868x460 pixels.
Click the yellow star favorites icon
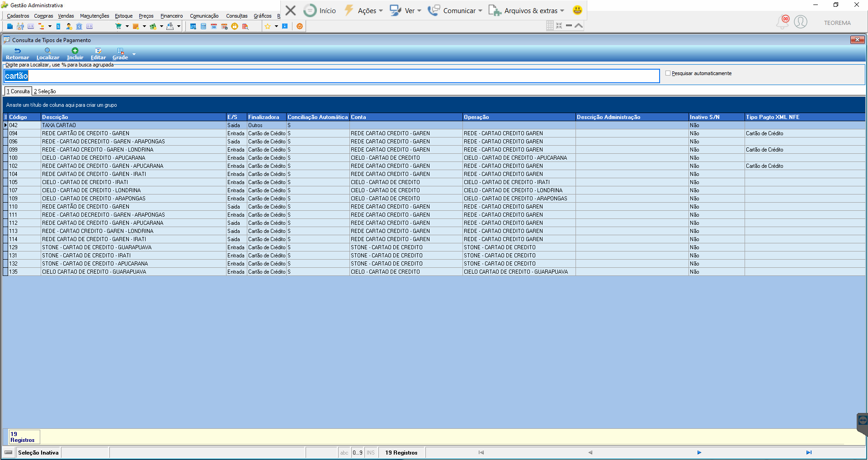click(268, 26)
